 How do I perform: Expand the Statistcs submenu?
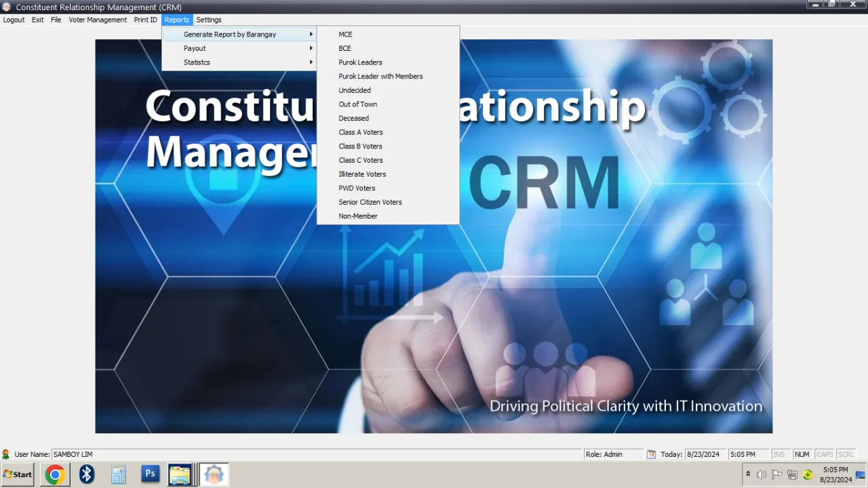239,62
